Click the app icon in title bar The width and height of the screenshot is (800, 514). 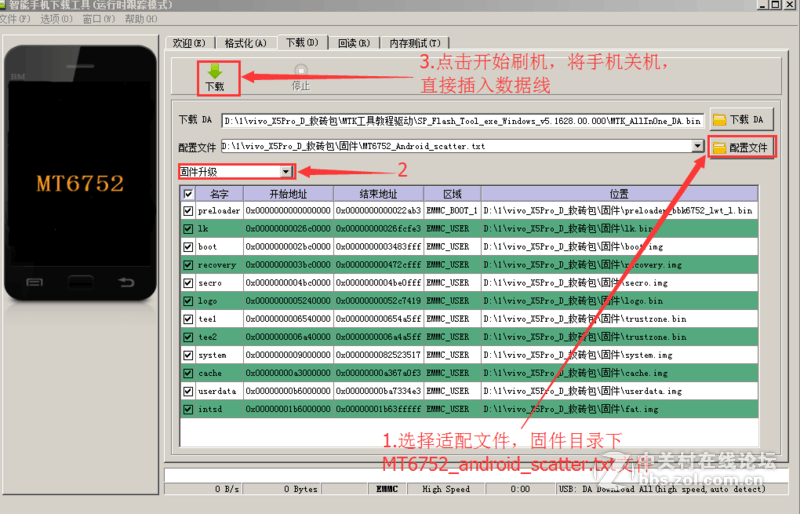(3, 5)
